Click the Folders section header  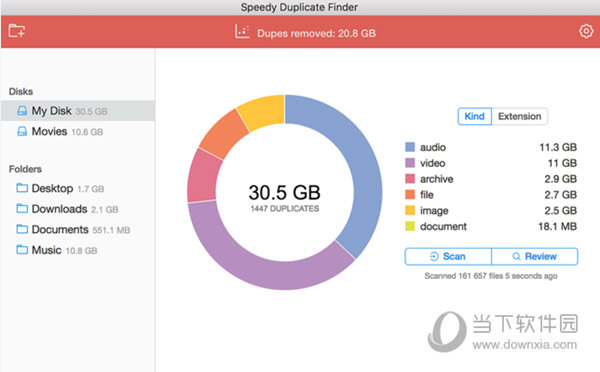pos(25,169)
